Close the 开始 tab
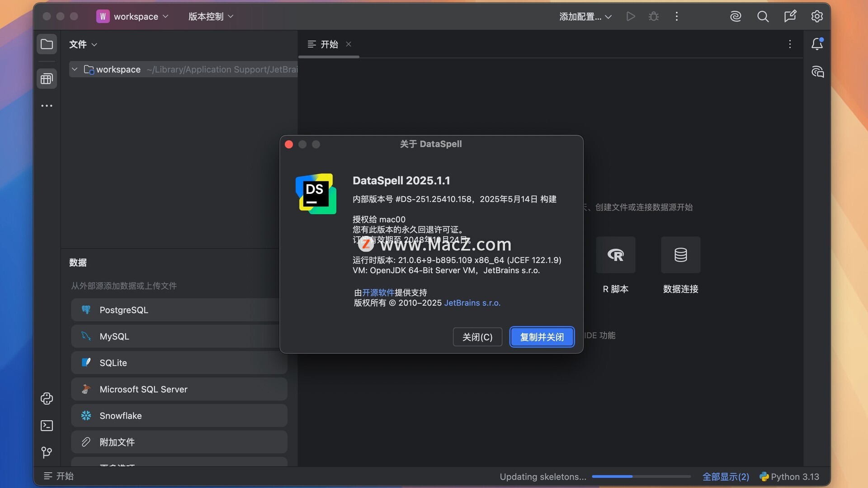Viewport: 868px width, 488px height. coord(349,44)
